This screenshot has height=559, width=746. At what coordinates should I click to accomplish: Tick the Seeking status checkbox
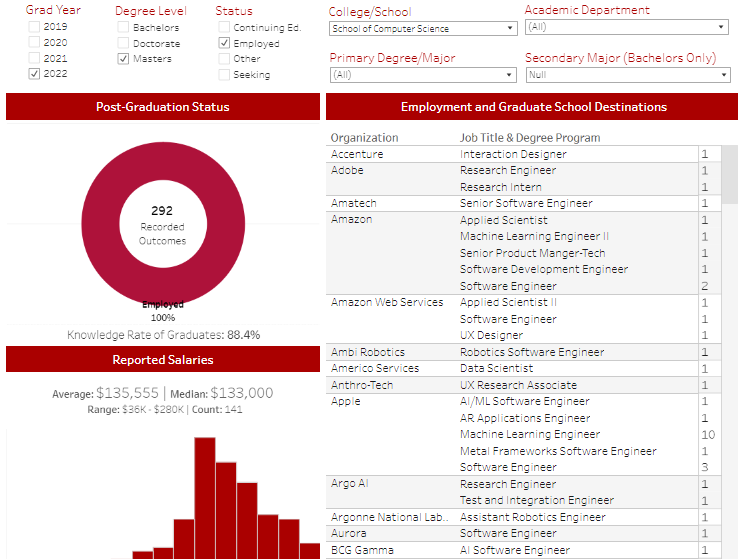[x=224, y=75]
